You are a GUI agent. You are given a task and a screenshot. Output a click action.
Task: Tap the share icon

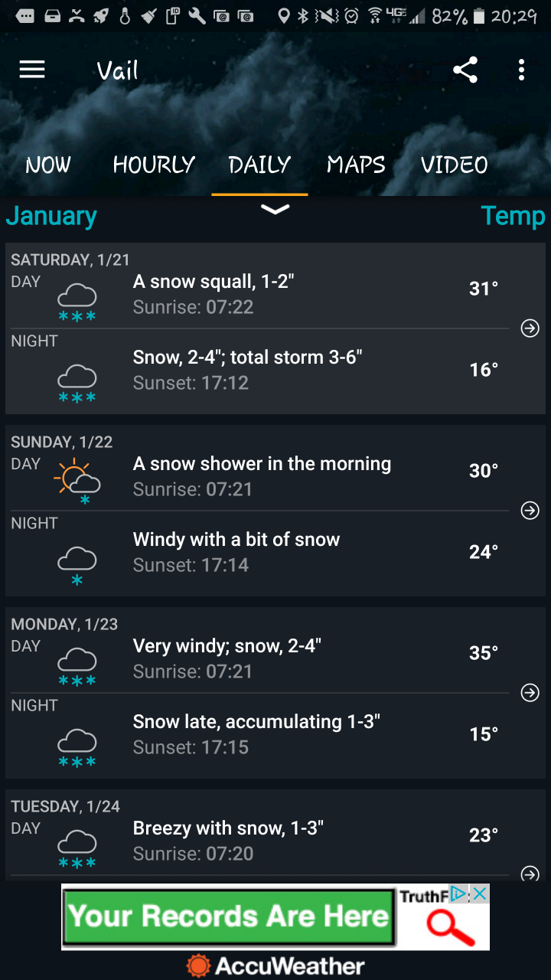(x=465, y=70)
